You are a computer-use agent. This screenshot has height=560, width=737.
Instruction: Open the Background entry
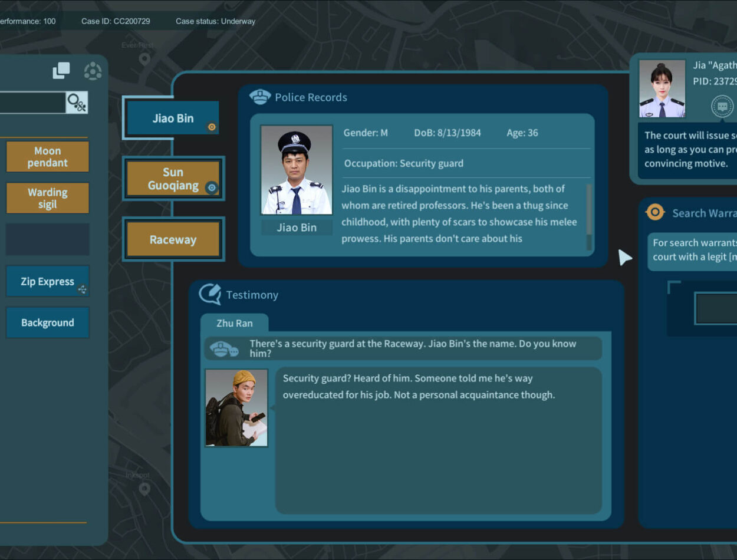[x=48, y=322]
